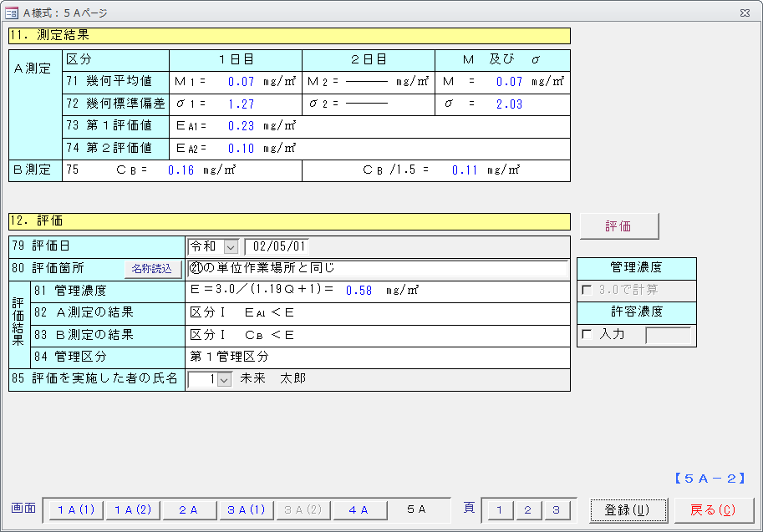The height and width of the screenshot is (532, 763).
Task: Jump to page 2
Action: tap(527, 510)
